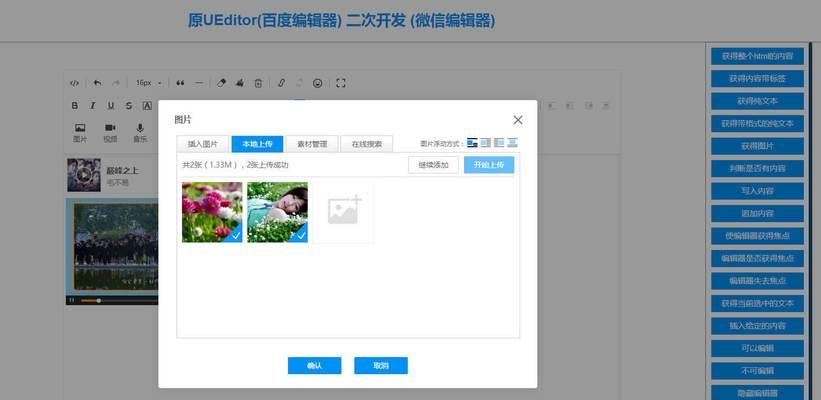Insert a blockquote with quote icon
Viewport: 821px width, 400px height.
pos(181,83)
